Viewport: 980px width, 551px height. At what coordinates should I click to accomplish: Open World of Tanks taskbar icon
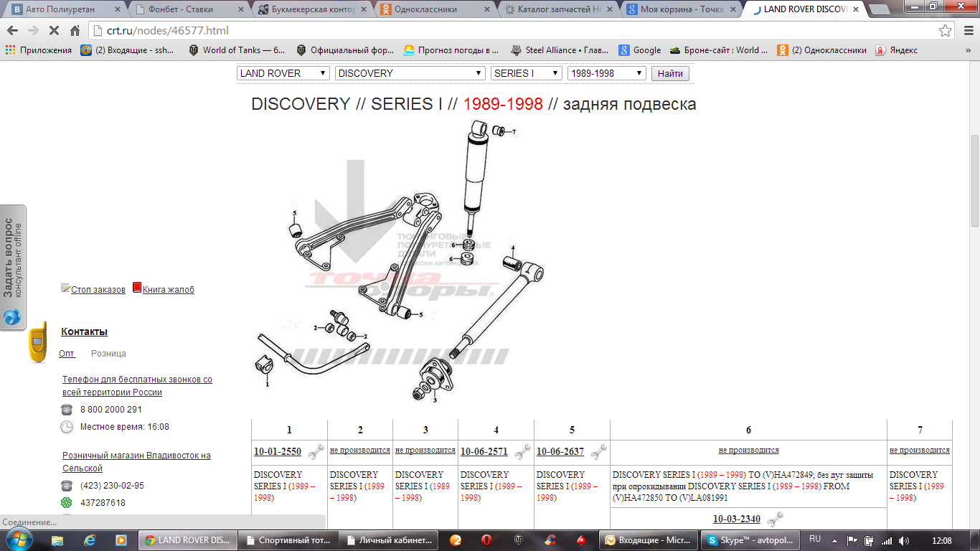[x=518, y=540]
